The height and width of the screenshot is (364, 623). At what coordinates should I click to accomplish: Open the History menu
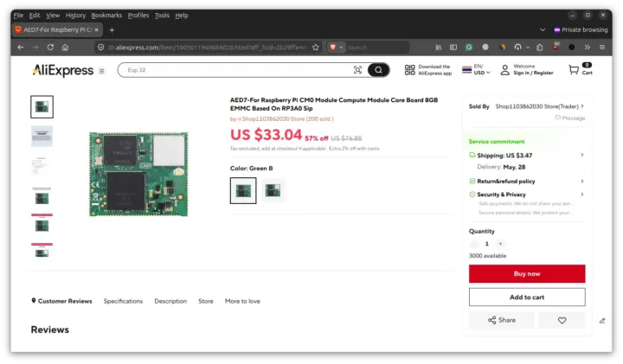75,15
